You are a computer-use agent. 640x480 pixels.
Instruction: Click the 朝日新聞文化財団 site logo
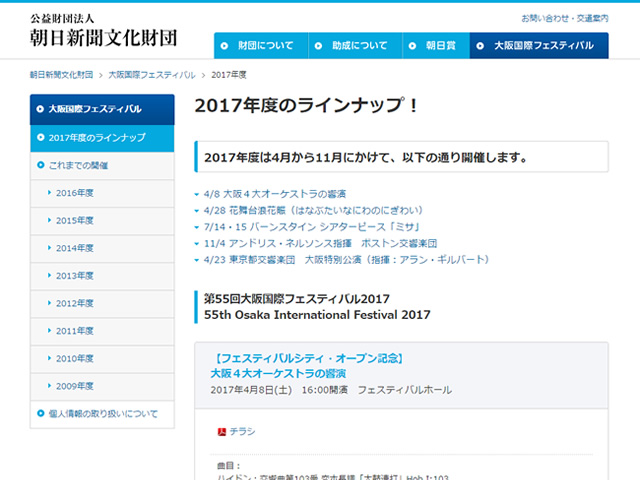(103, 31)
